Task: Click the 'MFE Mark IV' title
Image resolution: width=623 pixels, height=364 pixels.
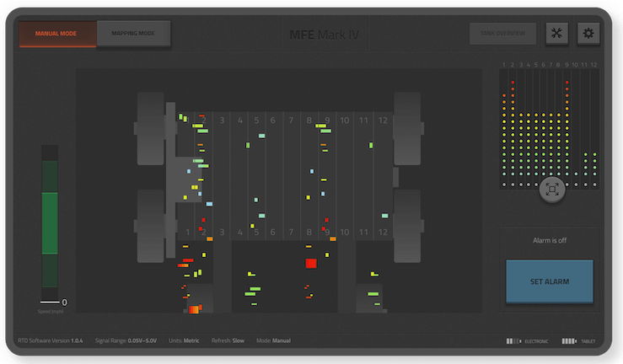Action: click(x=325, y=35)
